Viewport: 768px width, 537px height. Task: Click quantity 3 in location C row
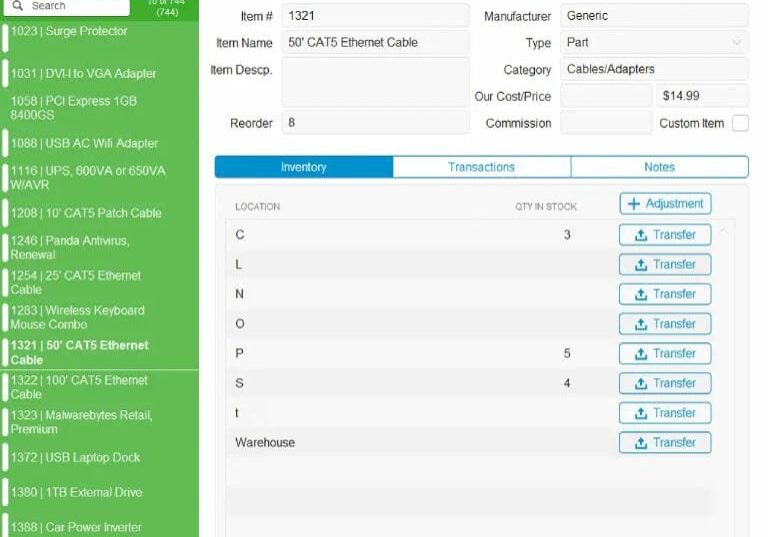(x=567, y=235)
